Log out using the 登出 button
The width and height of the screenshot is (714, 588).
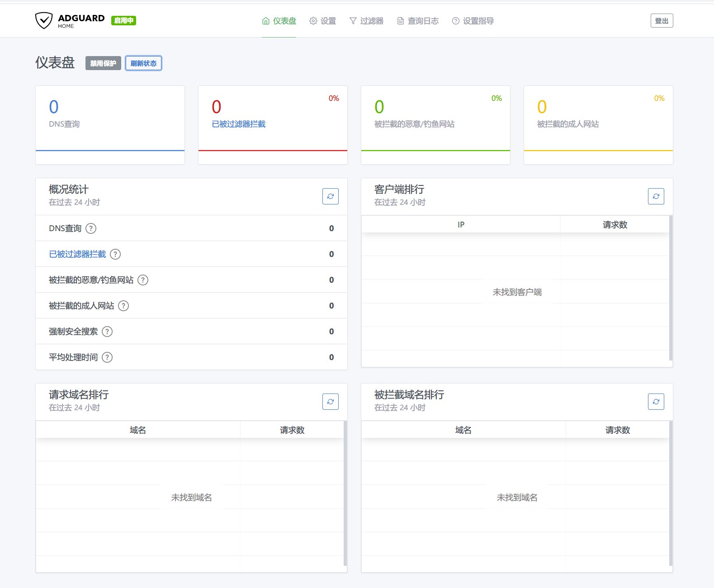click(662, 21)
